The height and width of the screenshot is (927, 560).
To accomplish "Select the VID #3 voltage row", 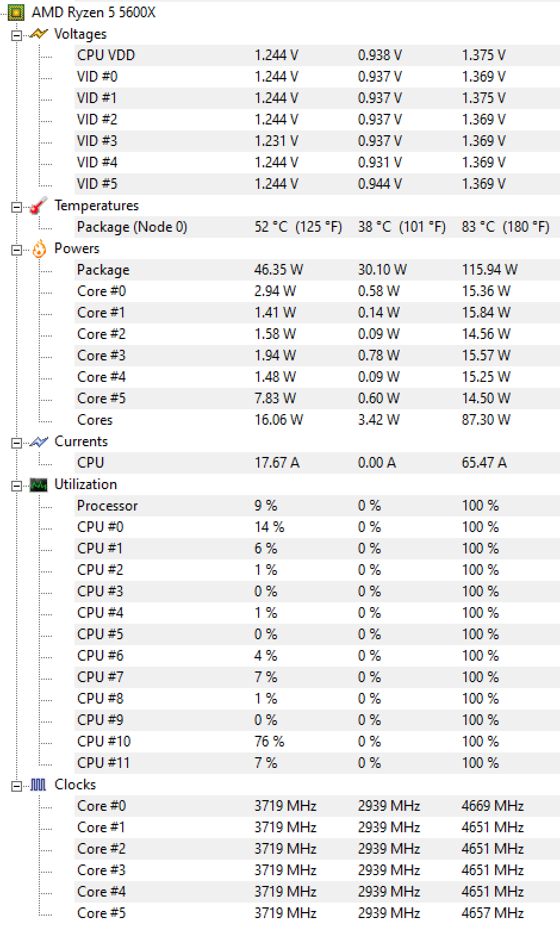I will click(317, 141).
